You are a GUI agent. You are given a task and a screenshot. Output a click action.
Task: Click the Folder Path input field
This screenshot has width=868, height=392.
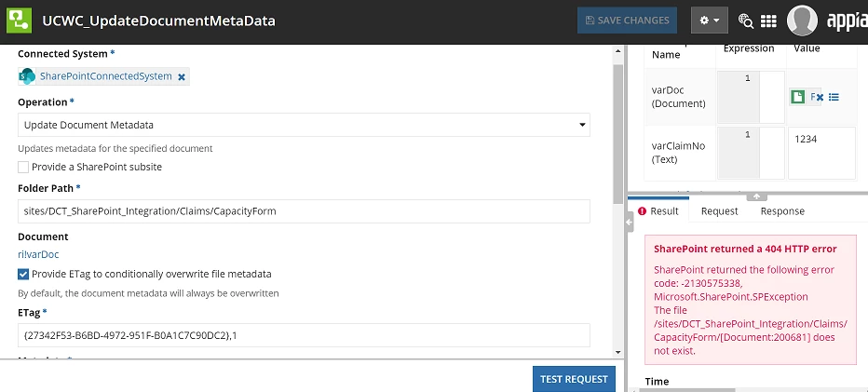304,211
